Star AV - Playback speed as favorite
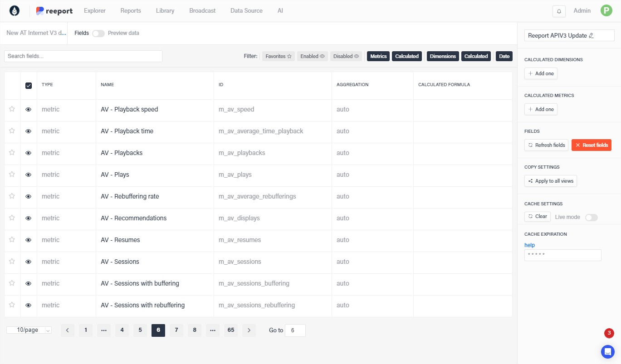621x364 pixels. 12,109
